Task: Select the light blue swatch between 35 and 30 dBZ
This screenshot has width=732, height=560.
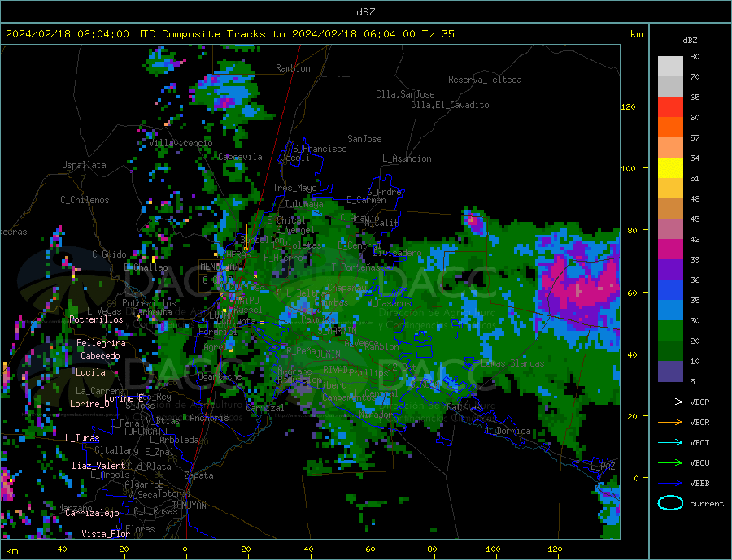Action: (x=670, y=310)
